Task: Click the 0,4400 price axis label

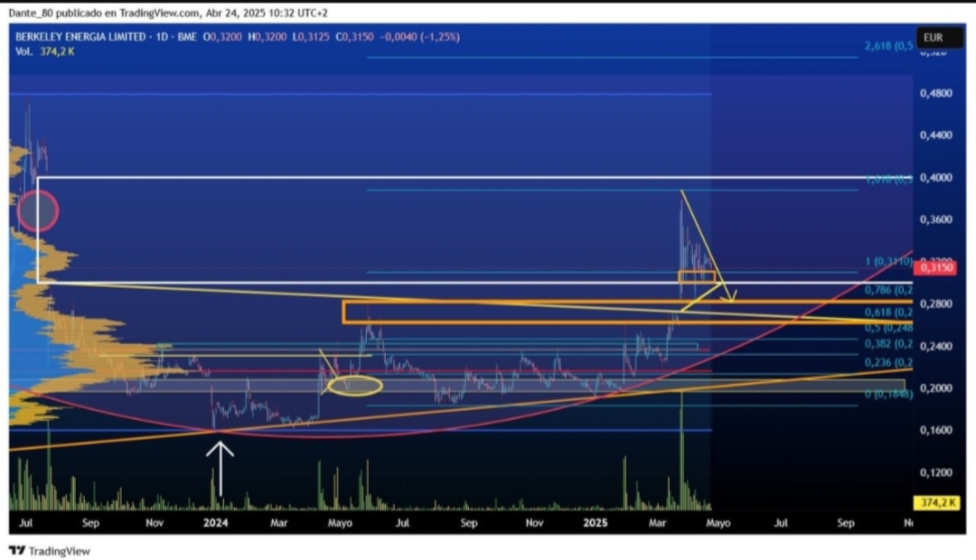Action: (936, 135)
